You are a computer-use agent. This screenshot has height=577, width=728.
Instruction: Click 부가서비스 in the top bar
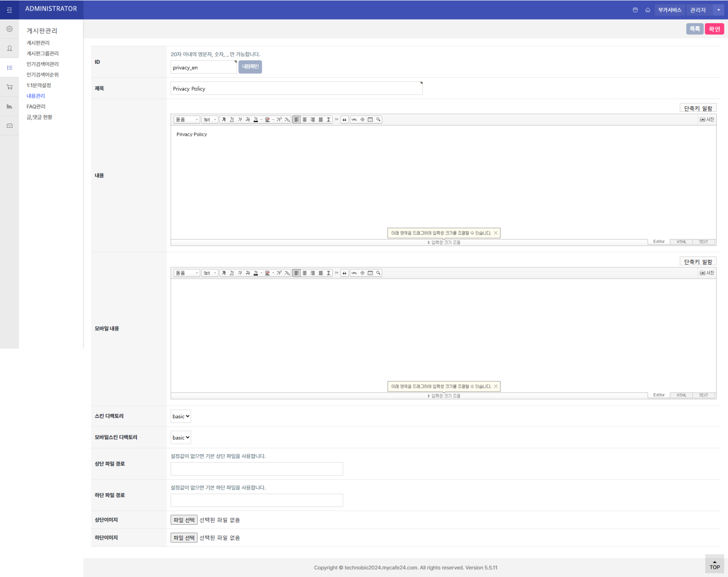point(670,10)
